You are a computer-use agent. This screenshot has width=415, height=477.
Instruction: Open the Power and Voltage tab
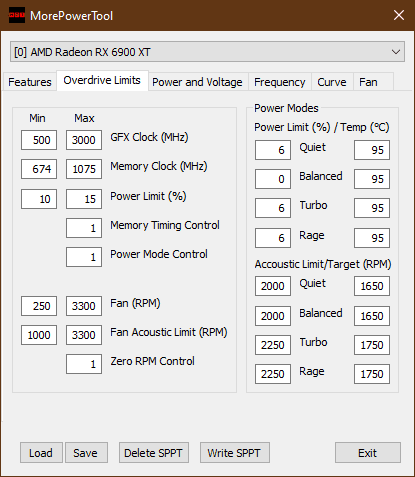pyautogui.click(x=197, y=82)
